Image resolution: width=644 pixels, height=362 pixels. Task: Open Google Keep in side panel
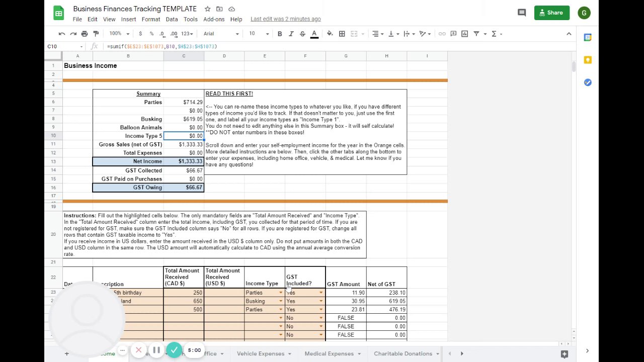(x=587, y=60)
